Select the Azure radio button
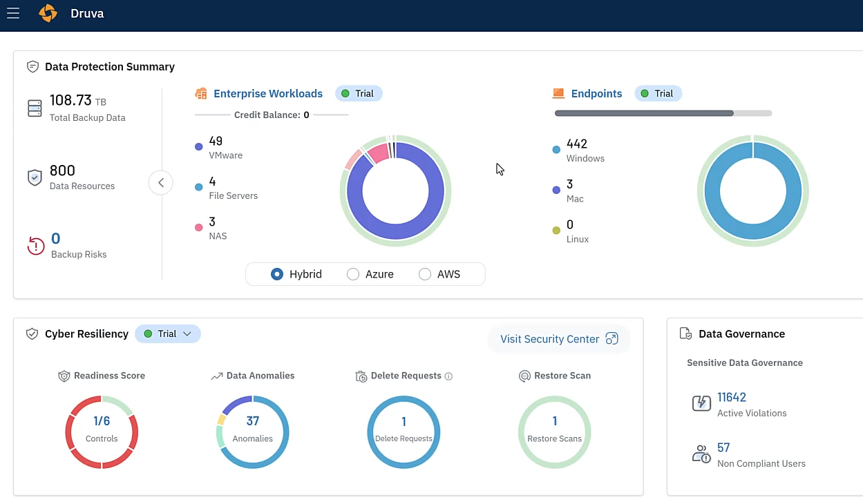Viewport: 863px width, 504px height. click(352, 274)
